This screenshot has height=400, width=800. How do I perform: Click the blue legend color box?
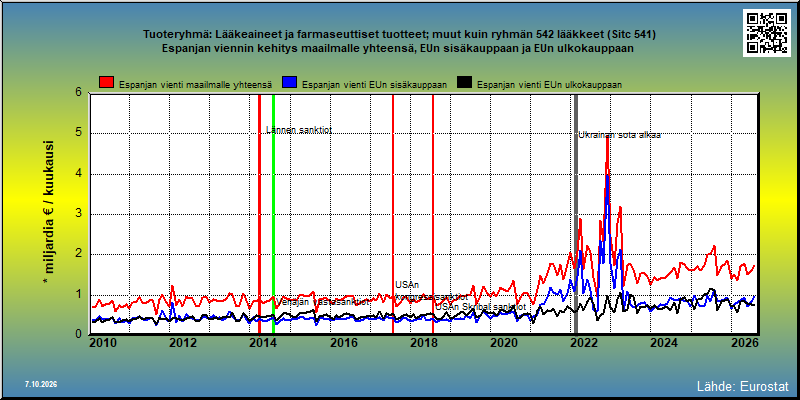click(289, 83)
